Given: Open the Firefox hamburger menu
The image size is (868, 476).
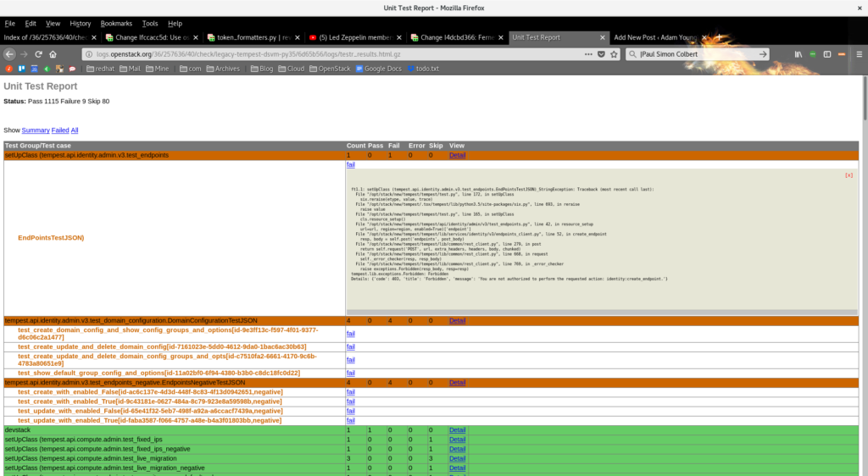Looking at the screenshot, I should coord(860,54).
